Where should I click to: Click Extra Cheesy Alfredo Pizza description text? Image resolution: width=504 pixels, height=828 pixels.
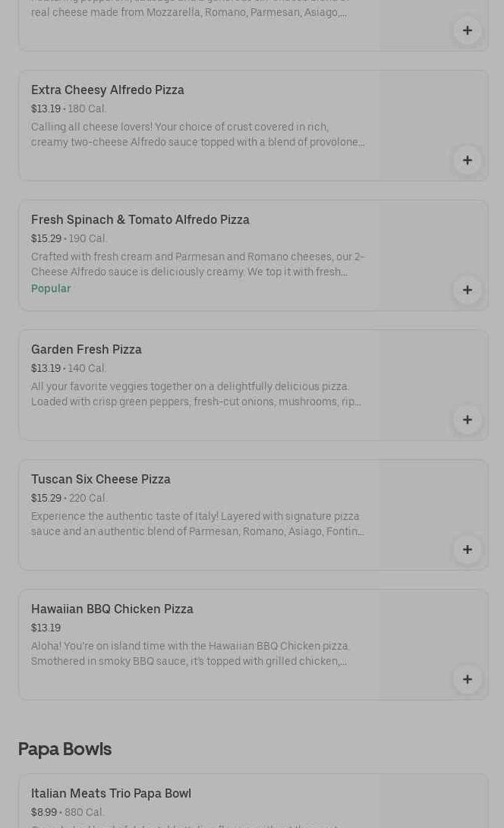[x=197, y=134]
